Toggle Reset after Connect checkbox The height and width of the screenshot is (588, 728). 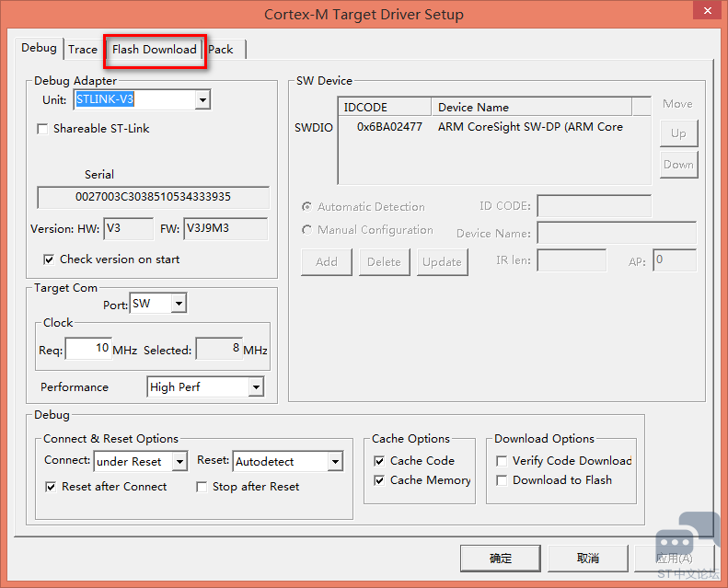[x=51, y=487]
